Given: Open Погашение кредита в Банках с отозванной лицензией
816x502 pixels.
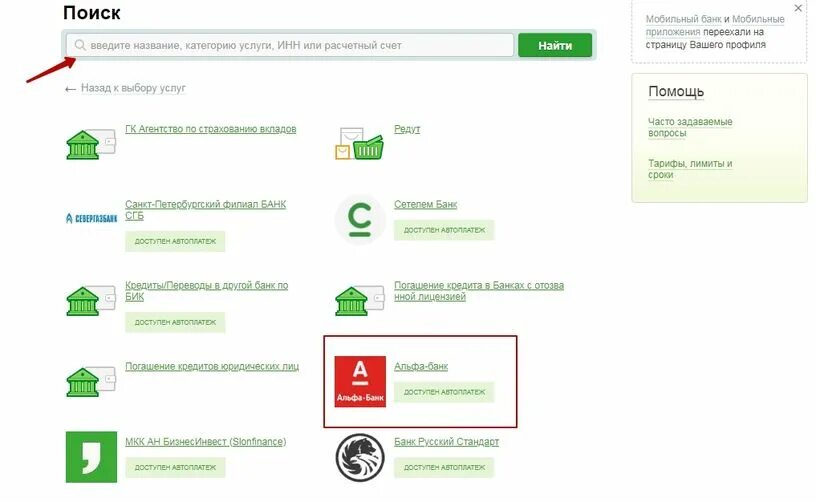Looking at the screenshot, I should (479, 291).
